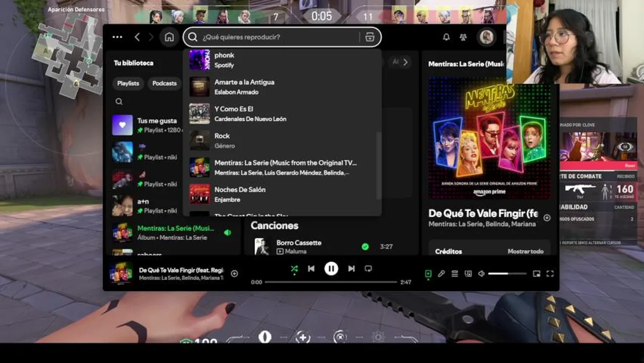Click the search dropdown scrollbar

tap(379, 165)
